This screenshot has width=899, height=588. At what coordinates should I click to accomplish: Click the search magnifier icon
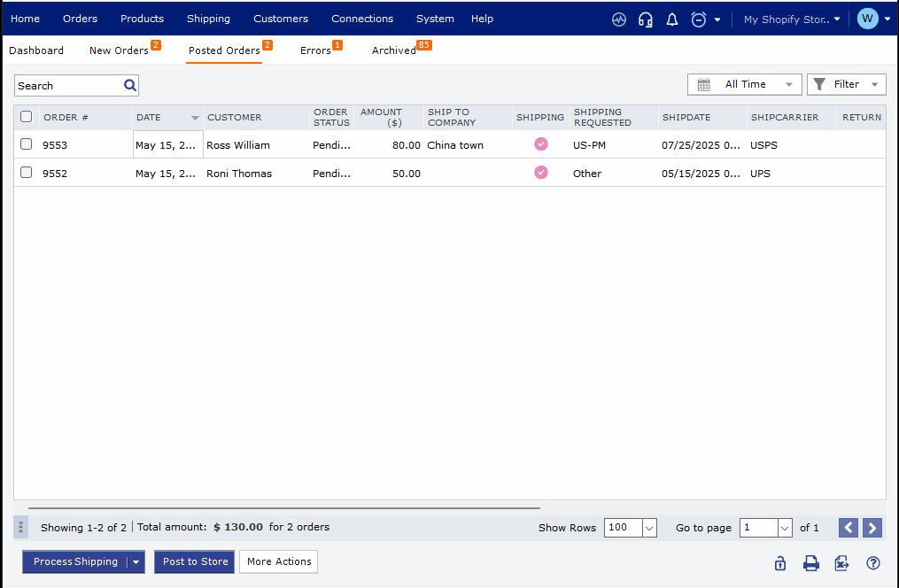pyautogui.click(x=129, y=85)
